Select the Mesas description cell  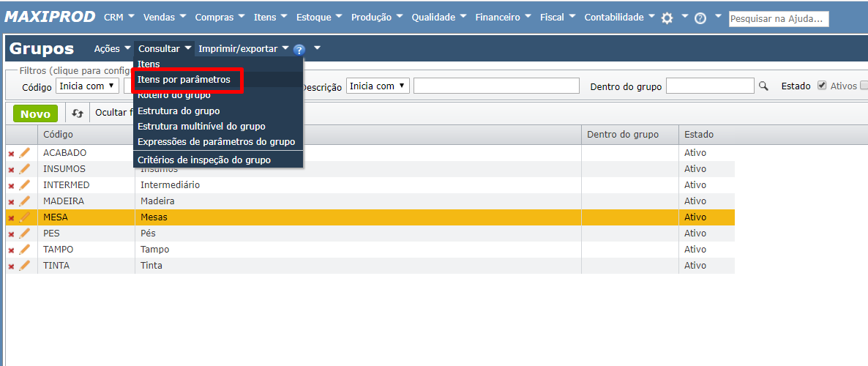358,217
